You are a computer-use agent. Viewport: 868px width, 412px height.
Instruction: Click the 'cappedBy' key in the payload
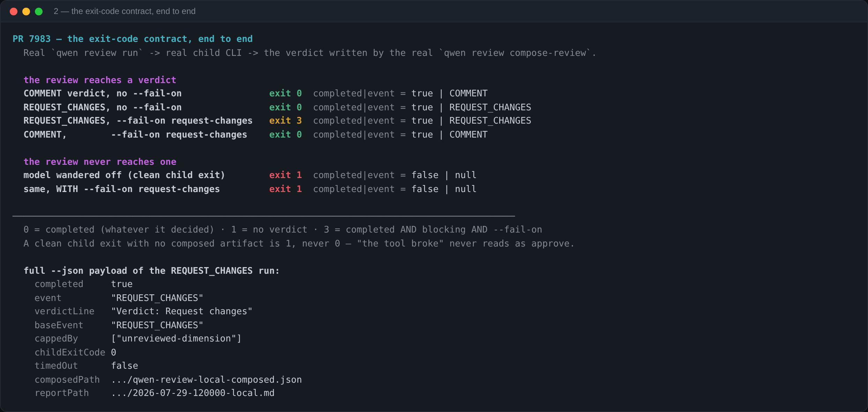(x=56, y=338)
